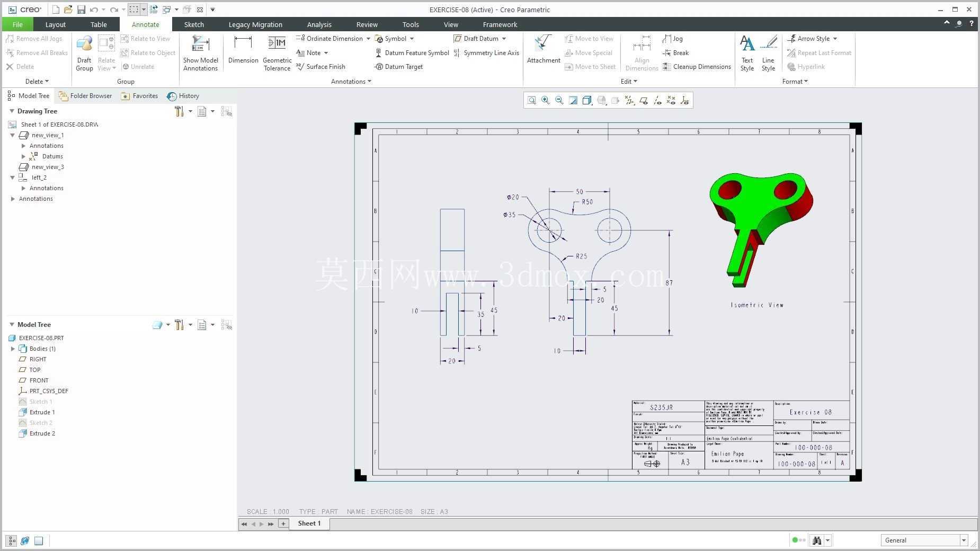
Task: Add a new sheet with plus button
Action: coord(283,524)
